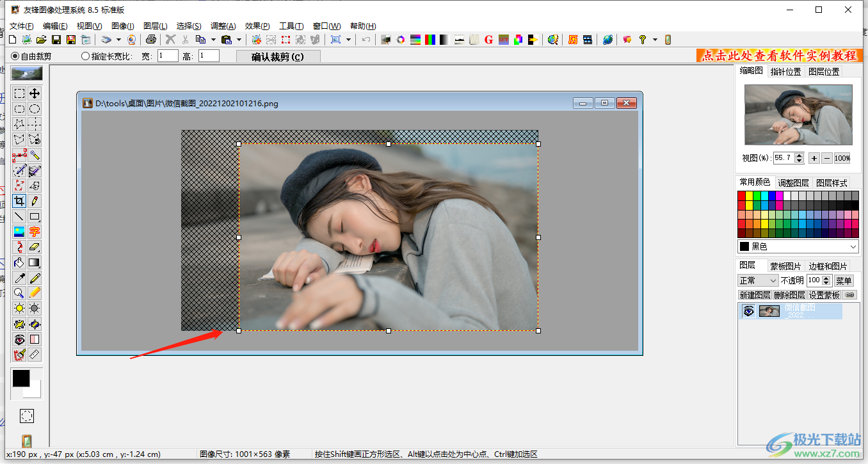Click the New blank file toolbar icon
This screenshot has height=464, width=868.
[x=12, y=40]
